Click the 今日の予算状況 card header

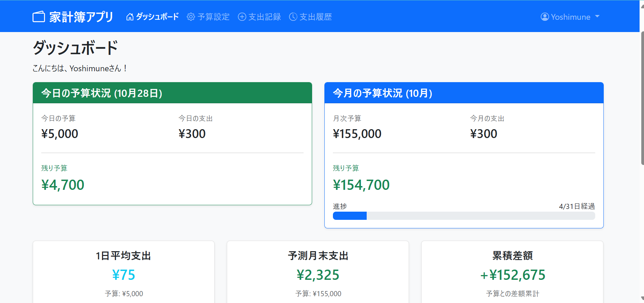172,93
